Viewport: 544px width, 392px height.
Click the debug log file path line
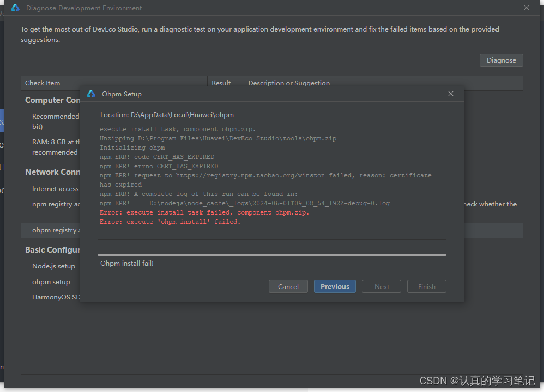(245, 204)
